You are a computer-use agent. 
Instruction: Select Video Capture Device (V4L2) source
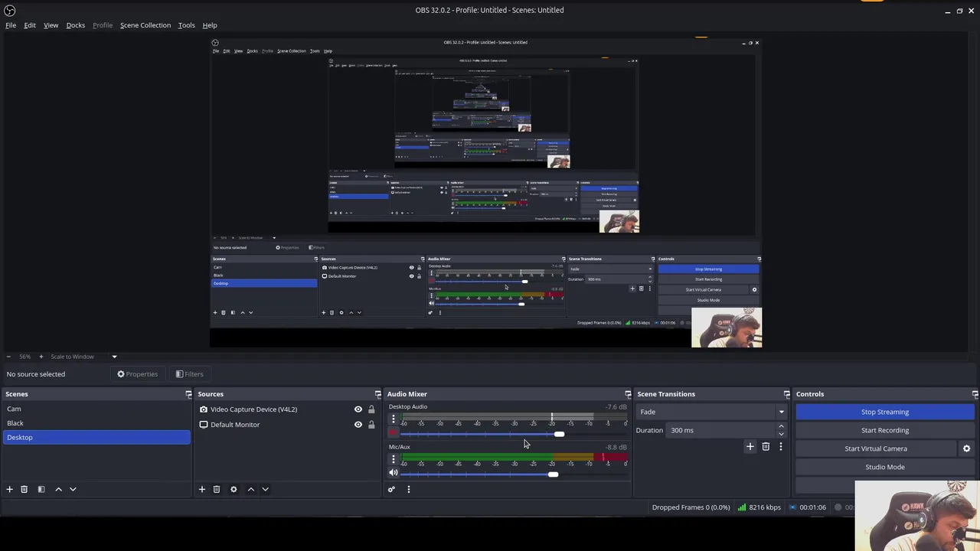(253, 409)
